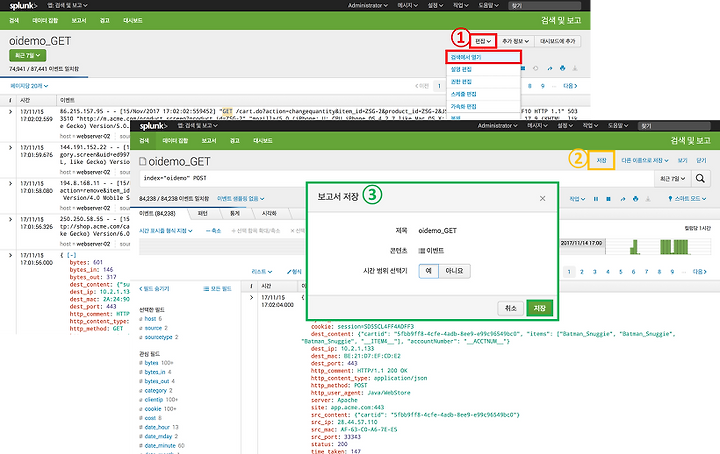This screenshot has height=454, width=720.
Task: Choose 아니요 for 시간 범위 선택기
Action: tap(454, 271)
